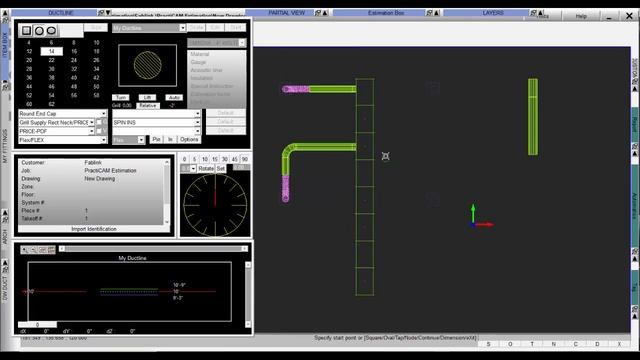This screenshot has height=360, width=640.
Task: Pin the PARTIAL VIEW panel
Action: pyautogui.click(x=318, y=13)
